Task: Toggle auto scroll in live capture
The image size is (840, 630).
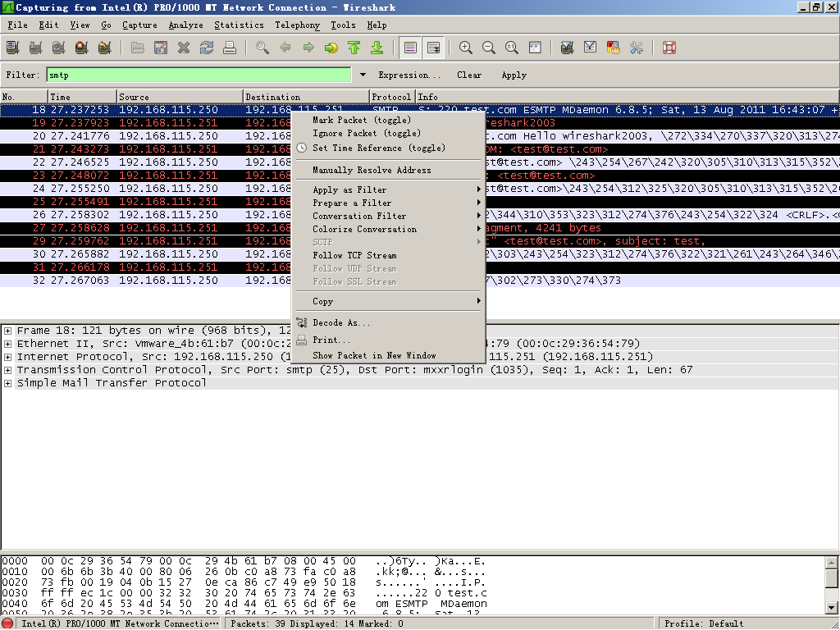Action: click(x=433, y=48)
